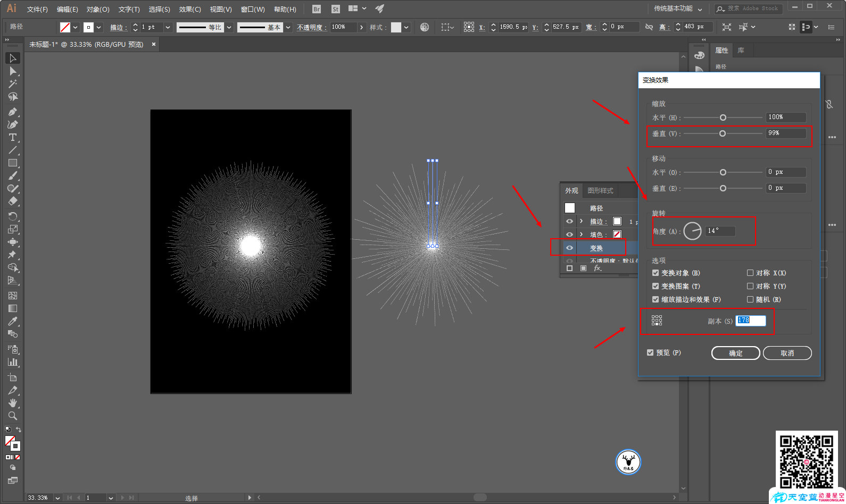Hide the 描边 stroke row visibility eye
Viewport: 846px width, 504px height.
pos(569,221)
